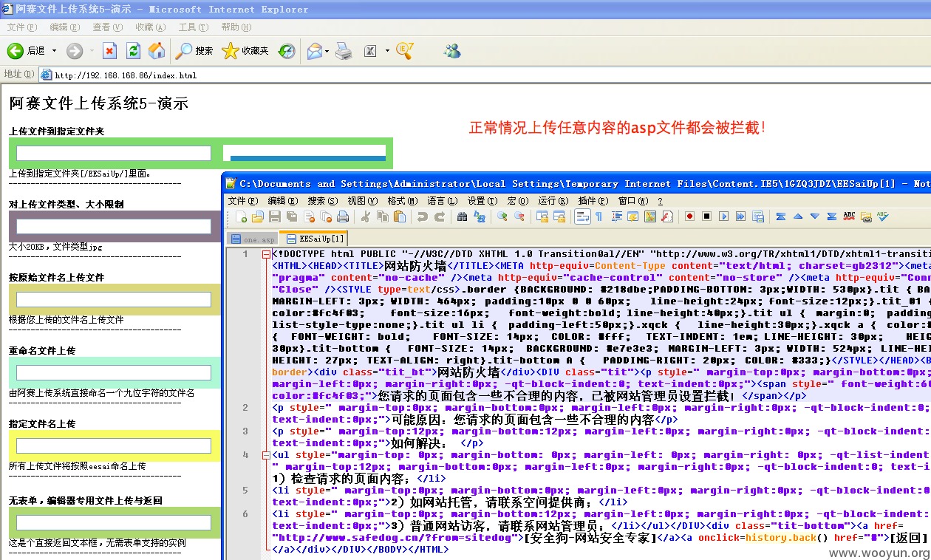Create new file in Notepad++ toolbar
This screenshot has width=931, height=560.
click(x=242, y=216)
